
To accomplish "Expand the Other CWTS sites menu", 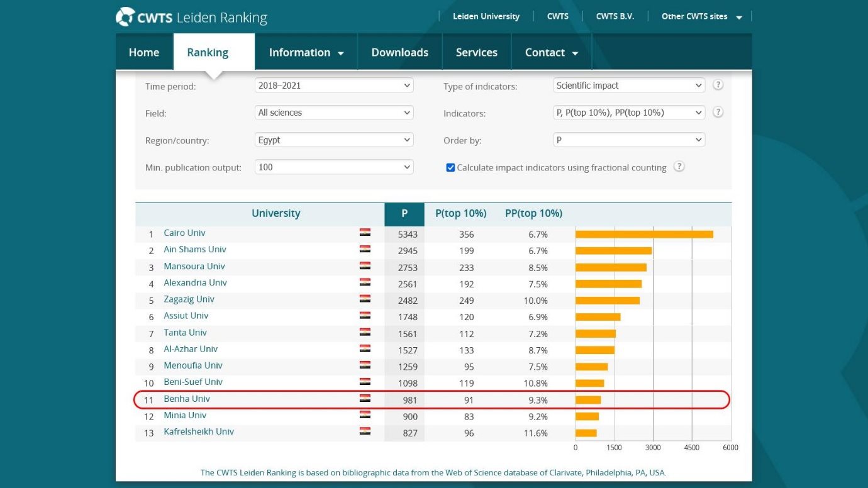I will (701, 17).
